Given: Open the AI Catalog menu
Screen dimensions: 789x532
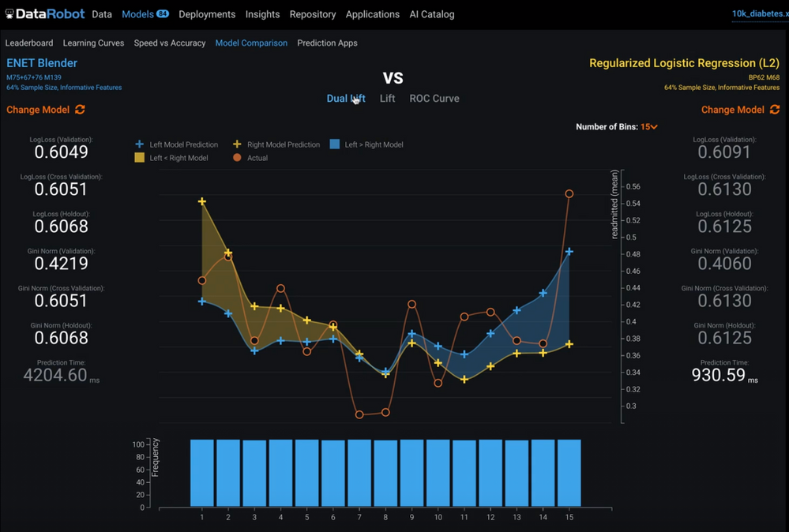Looking at the screenshot, I should 431,14.
